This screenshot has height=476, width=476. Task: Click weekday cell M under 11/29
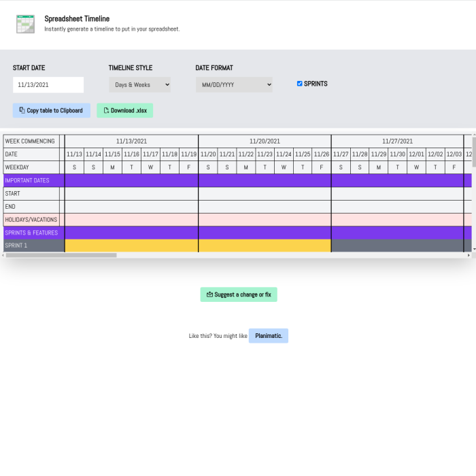tap(379, 167)
